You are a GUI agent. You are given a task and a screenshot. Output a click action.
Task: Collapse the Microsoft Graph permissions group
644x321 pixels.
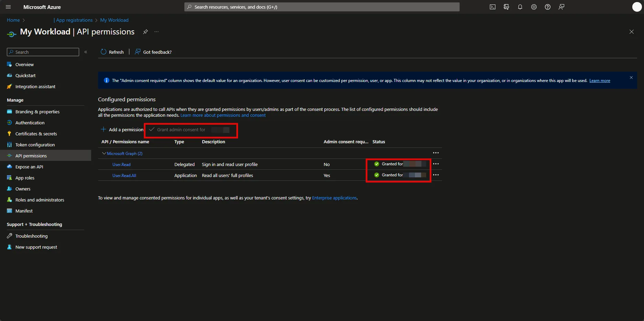tap(104, 153)
